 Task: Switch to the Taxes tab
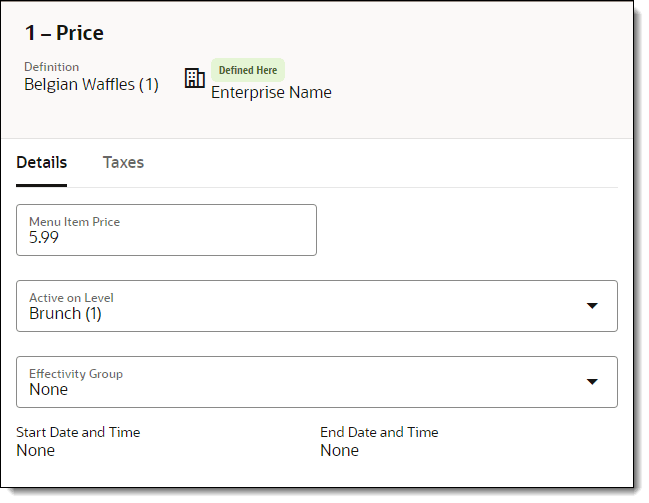click(x=123, y=163)
